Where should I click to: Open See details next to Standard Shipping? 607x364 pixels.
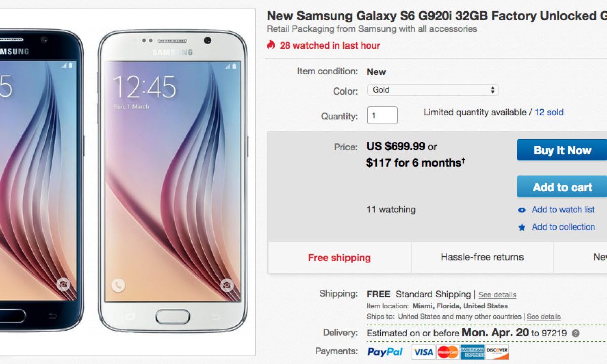[497, 295]
